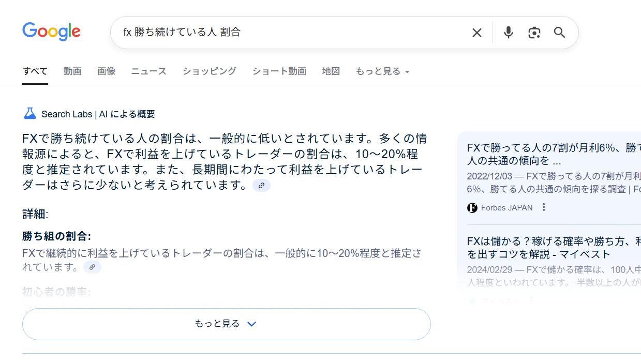
Task: Select the Search Labs flask icon
Action: click(30, 114)
